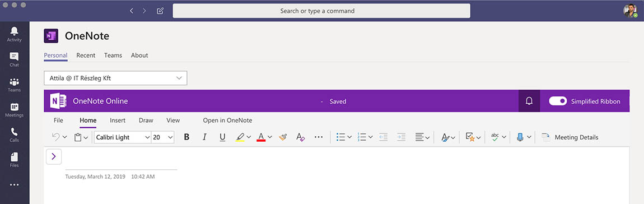The height and width of the screenshot is (204, 644).
Task: Paste from the clipboard icon
Action: click(x=78, y=137)
